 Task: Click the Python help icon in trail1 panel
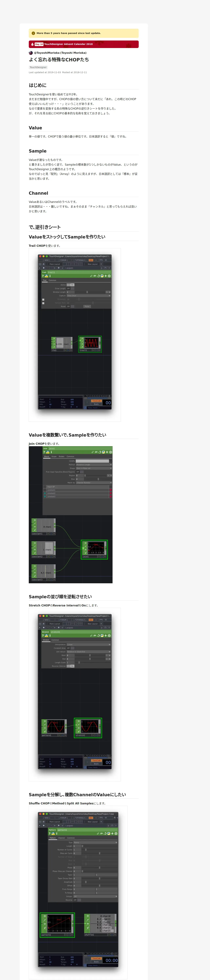click(46, 276)
